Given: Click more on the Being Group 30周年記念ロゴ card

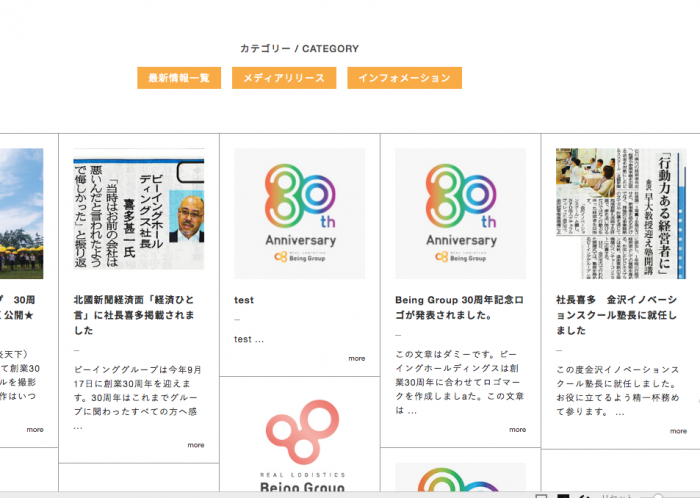Looking at the screenshot, I should (517, 429).
